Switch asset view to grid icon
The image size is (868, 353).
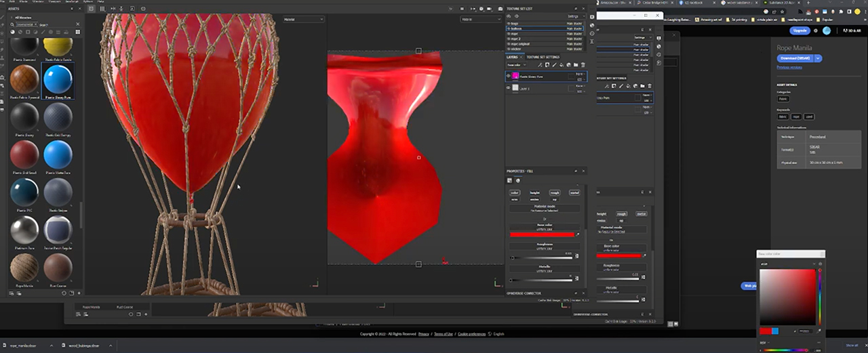click(77, 32)
